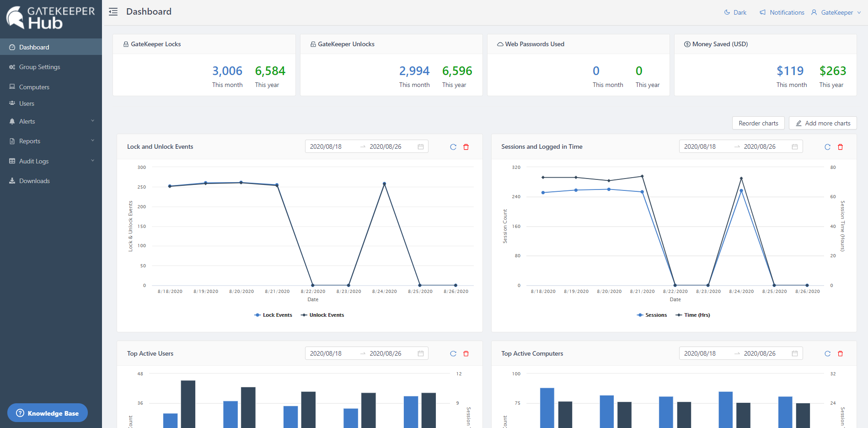Screen dimensions: 868x428
Task: Click the unlock icon beside GateKeeper Unlocks
Action: (x=313, y=44)
